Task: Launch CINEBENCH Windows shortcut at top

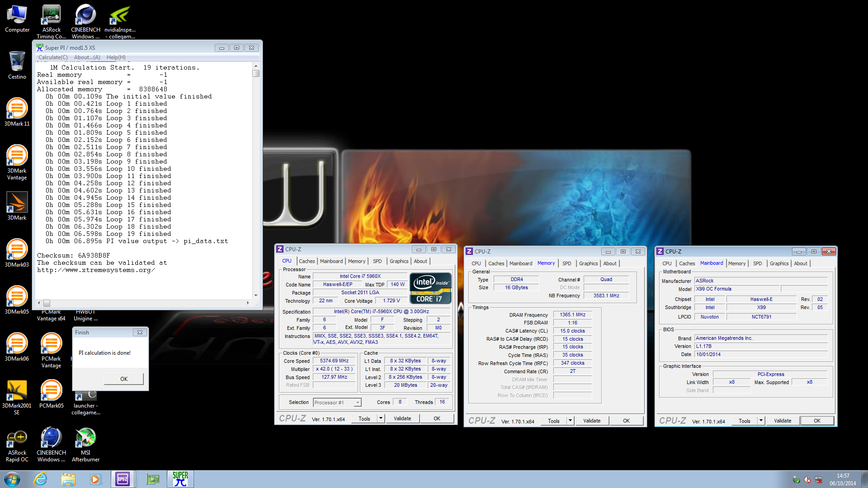Action: [85, 22]
